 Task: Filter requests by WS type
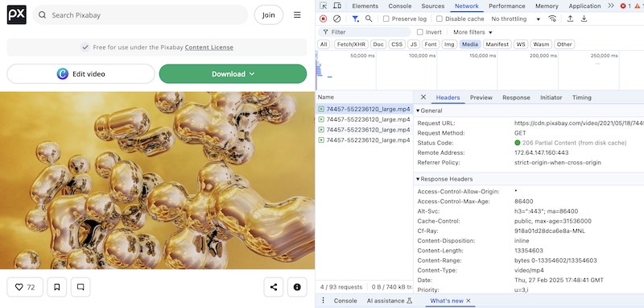coord(521,44)
